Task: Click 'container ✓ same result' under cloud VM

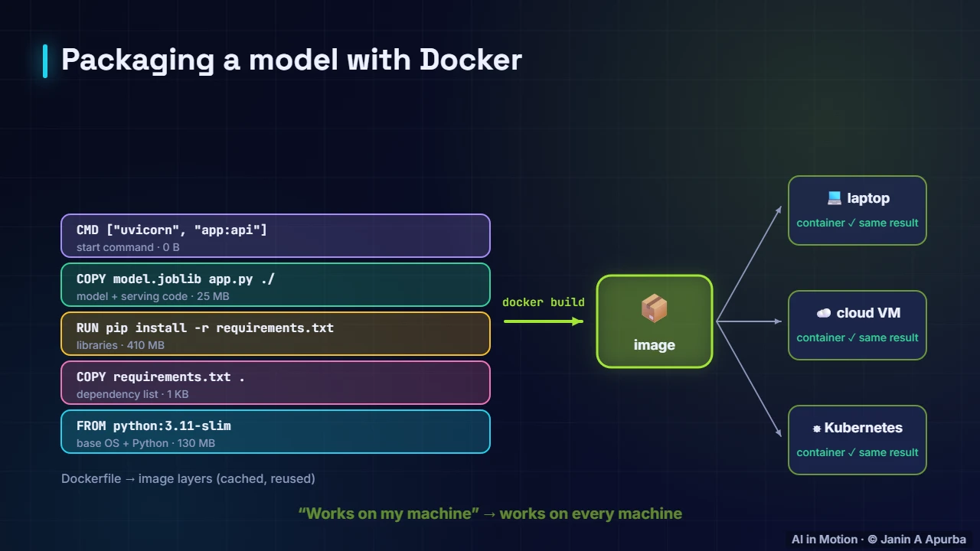Action: pyautogui.click(x=857, y=337)
